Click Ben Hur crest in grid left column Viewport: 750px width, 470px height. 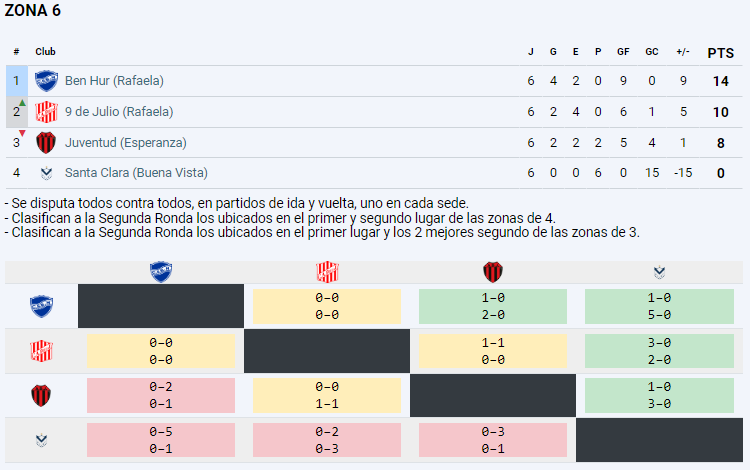pyautogui.click(x=42, y=306)
